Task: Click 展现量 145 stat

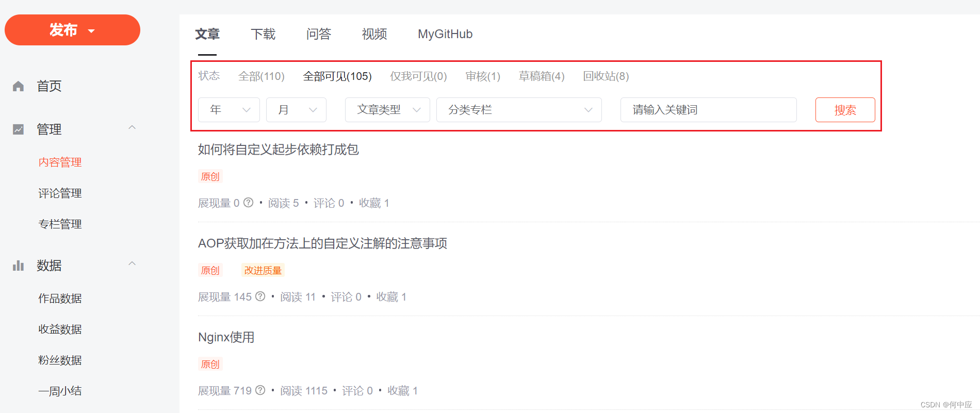Action: (x=225, y=297)
